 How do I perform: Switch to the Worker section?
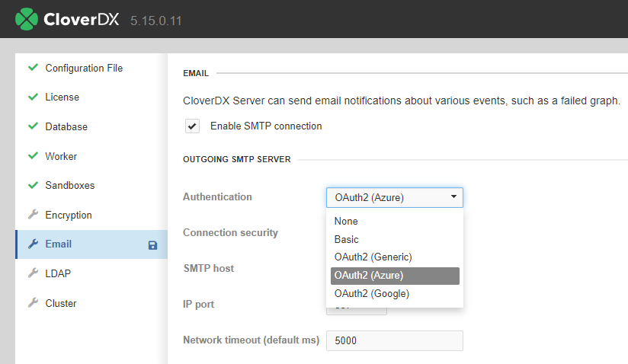tap(61, 157)
